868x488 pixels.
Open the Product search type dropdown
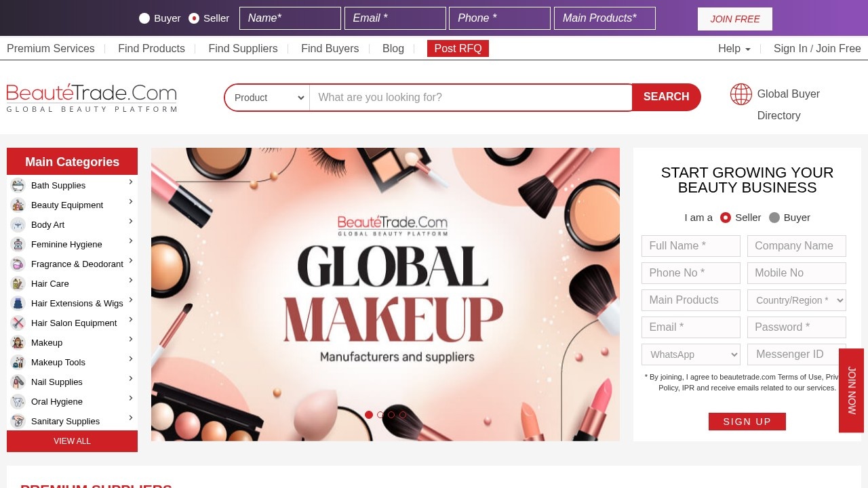pyautogui.click(x=268, y=98)
